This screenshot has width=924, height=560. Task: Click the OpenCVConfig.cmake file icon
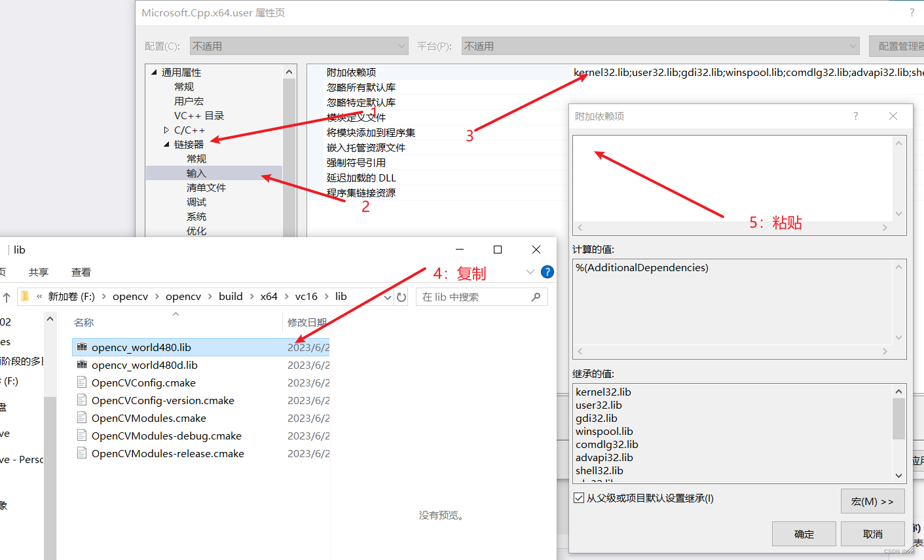82,382
